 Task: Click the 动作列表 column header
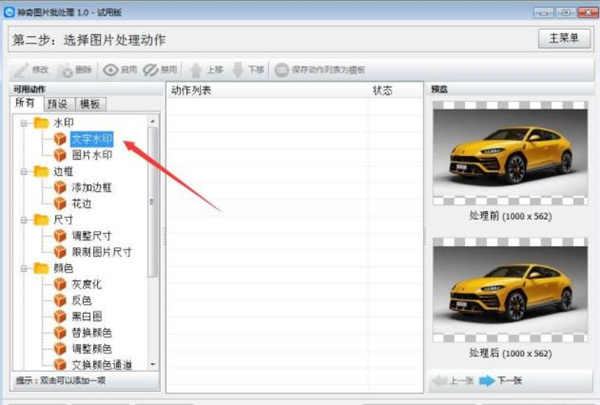click(267, 91)
